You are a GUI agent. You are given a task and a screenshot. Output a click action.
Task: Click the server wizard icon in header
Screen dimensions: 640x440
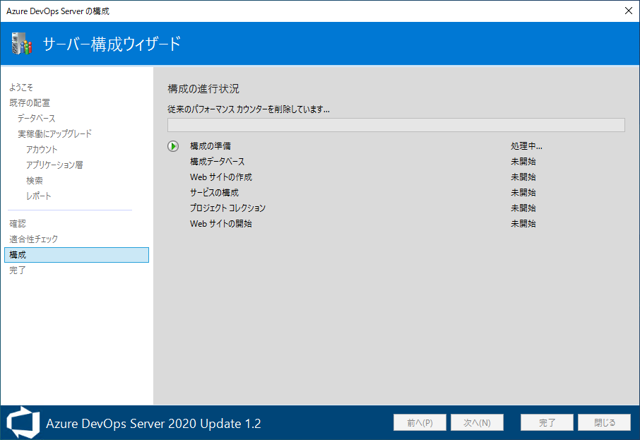22,43
